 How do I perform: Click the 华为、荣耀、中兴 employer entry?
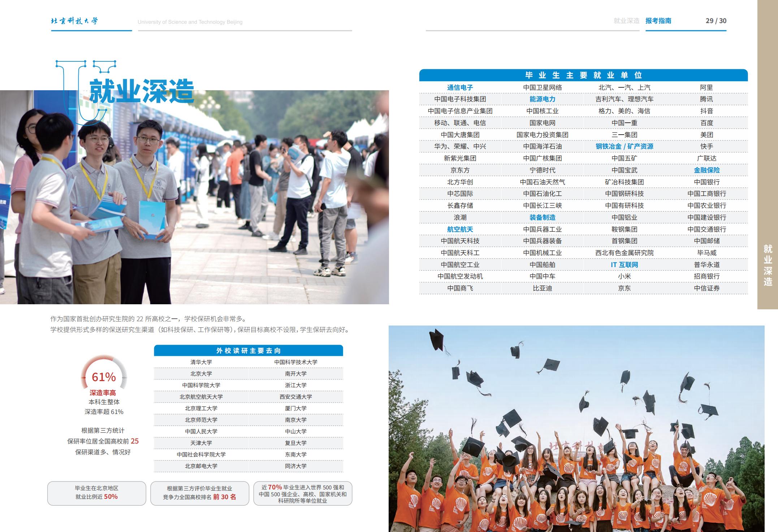[x=459, y=147]
